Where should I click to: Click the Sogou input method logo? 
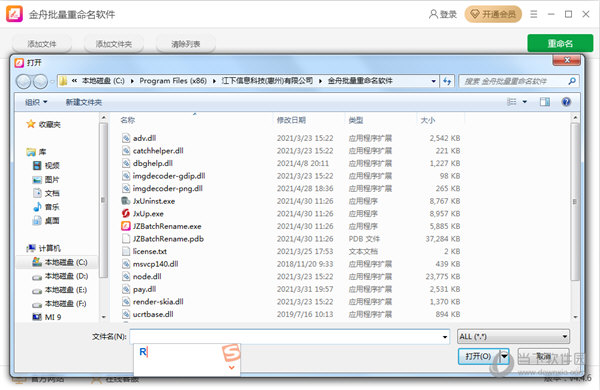[232, 353]
